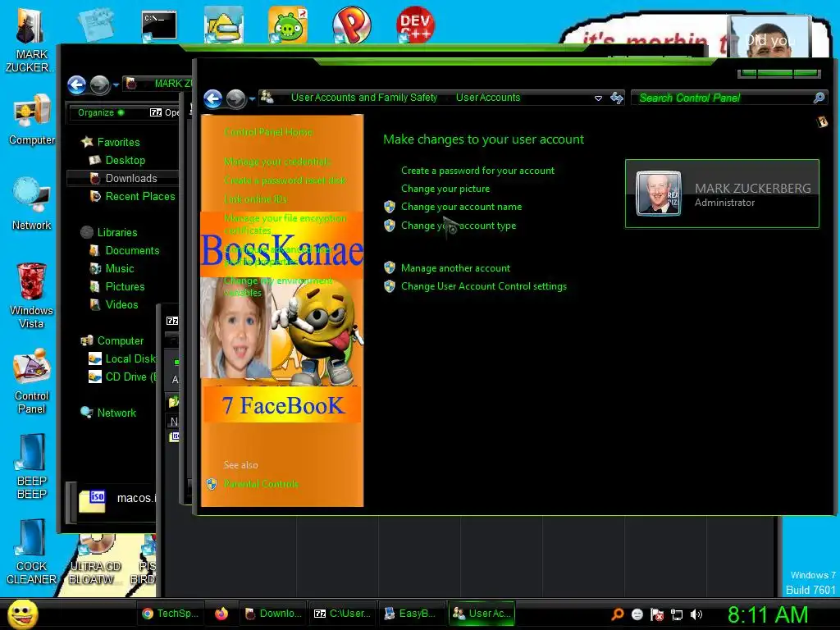Click the search magnifier in Control Panel
Image resolution: width=840 pixels, height=630 pixels.
tap(819, 98)
